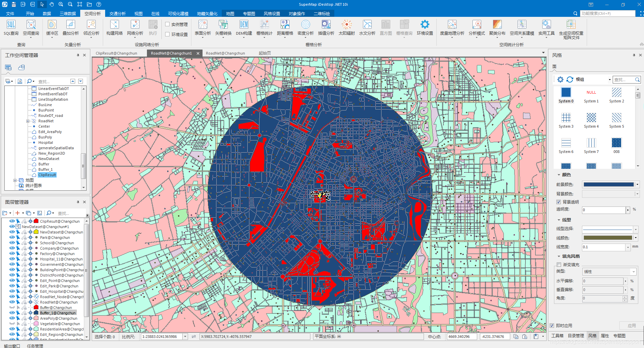
Task: Open the 工具箱 bottom tab
Action: pos(557,336)
